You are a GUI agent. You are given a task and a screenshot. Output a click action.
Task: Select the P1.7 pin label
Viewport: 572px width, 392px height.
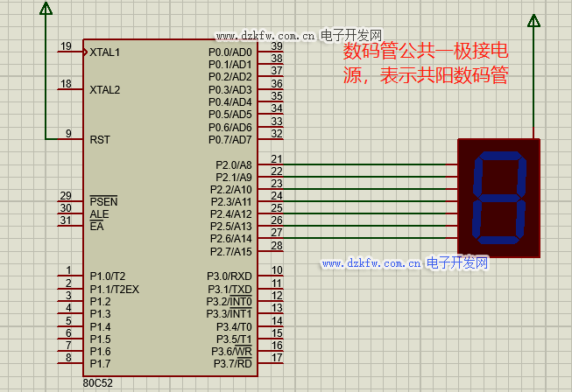pyautogui.click(x=101, y=363)
